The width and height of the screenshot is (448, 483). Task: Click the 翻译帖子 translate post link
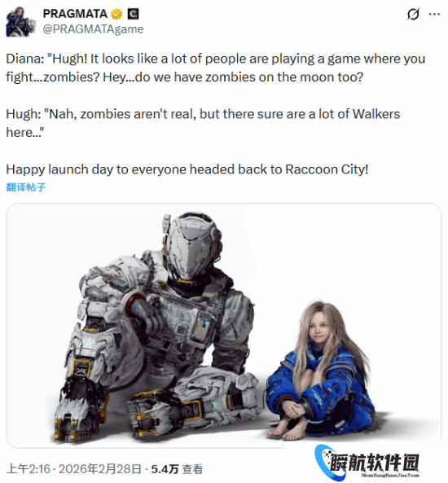pos(26,187)
